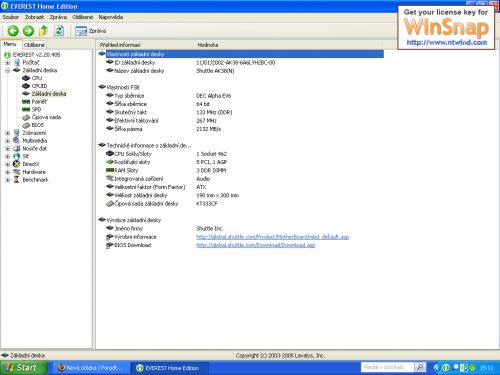Image resolution: width=500 pixels, height=375 pixels.
Task: Select the CPU item in the tree
Action: tap(37, 78)
